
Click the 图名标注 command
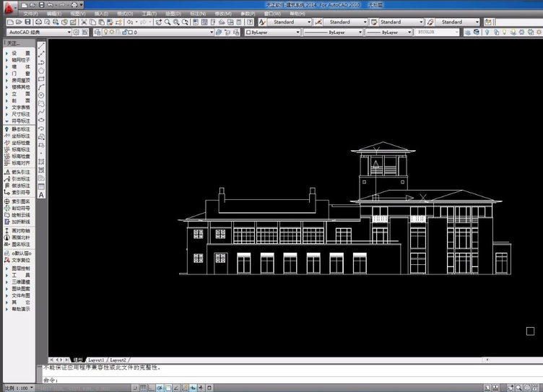pyautogui.click(x=17, y=245)
